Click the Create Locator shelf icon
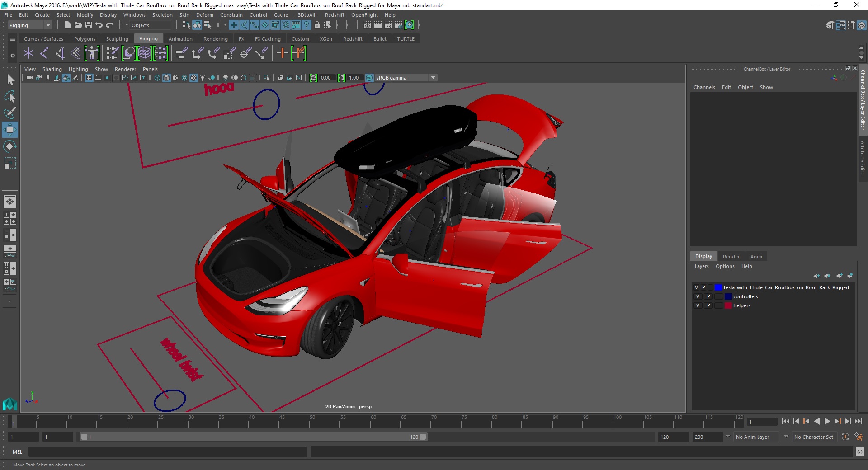The image size is (868, 470). [28, 53]
